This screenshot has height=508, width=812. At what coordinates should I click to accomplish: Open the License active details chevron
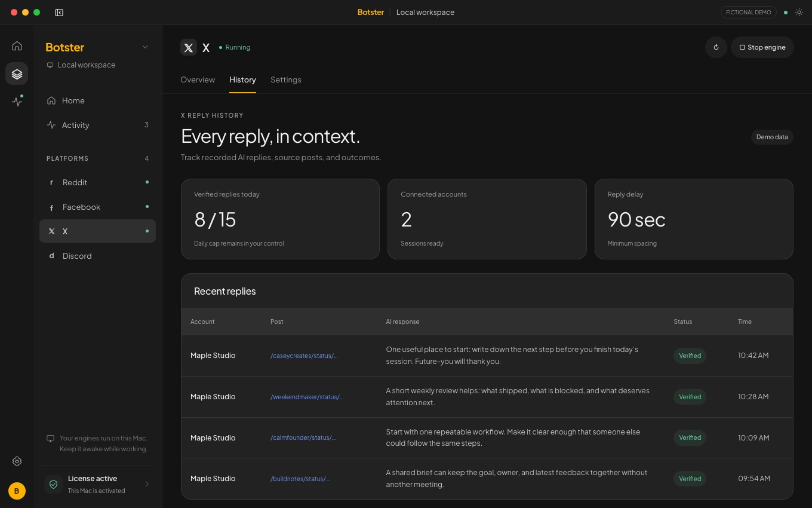click(x=147, y=484)
